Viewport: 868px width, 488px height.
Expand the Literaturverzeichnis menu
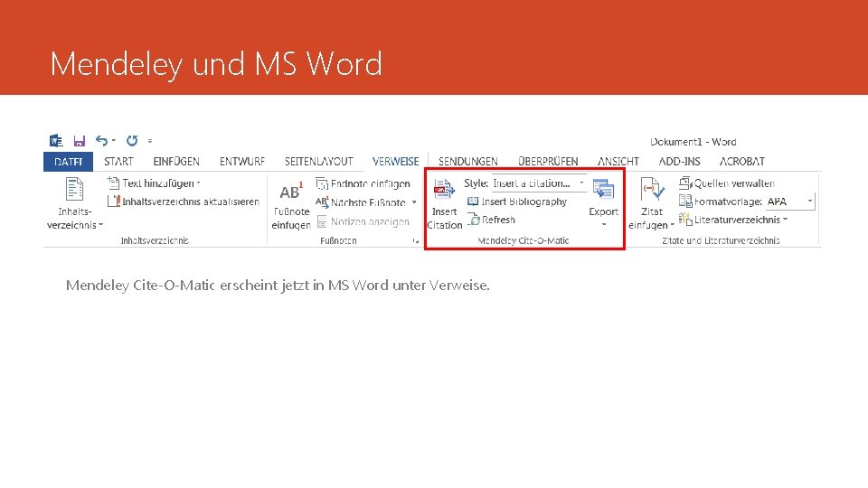coord(733,220)
